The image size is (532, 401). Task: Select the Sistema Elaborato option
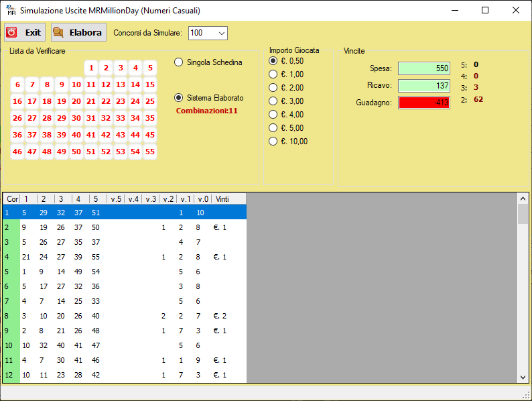(209, 98)
